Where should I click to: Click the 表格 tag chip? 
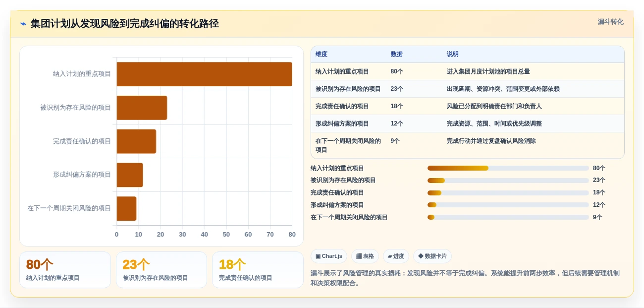coord(365,256)
